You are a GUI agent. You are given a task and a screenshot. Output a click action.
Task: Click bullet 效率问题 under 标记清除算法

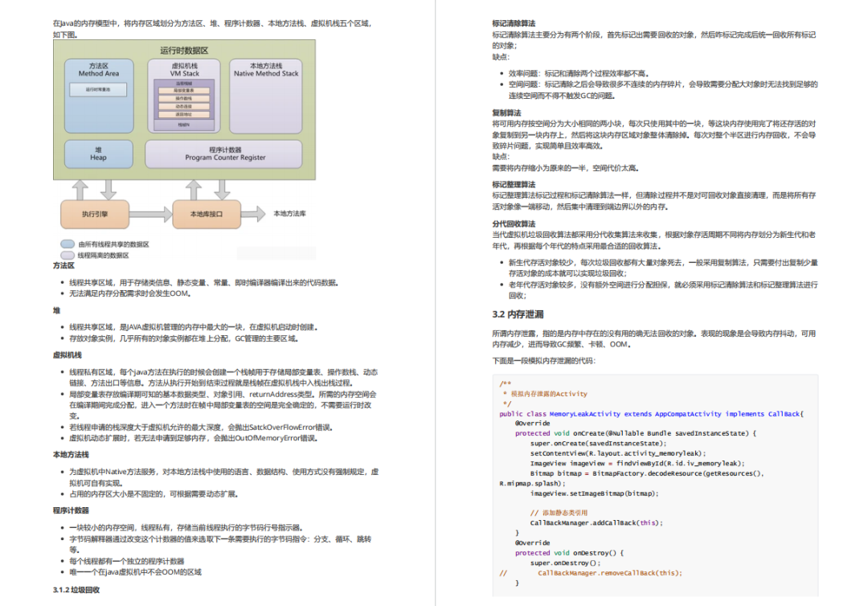click(x=579, y=74)
